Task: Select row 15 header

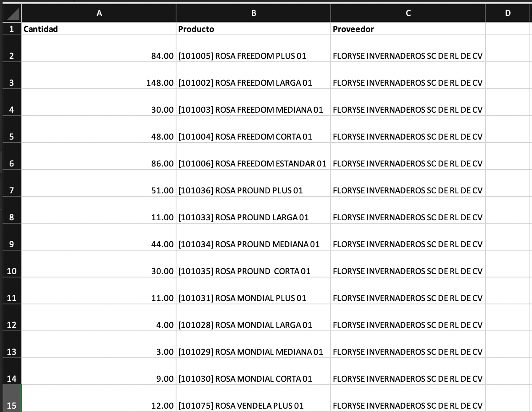Action: pos(12,399)
